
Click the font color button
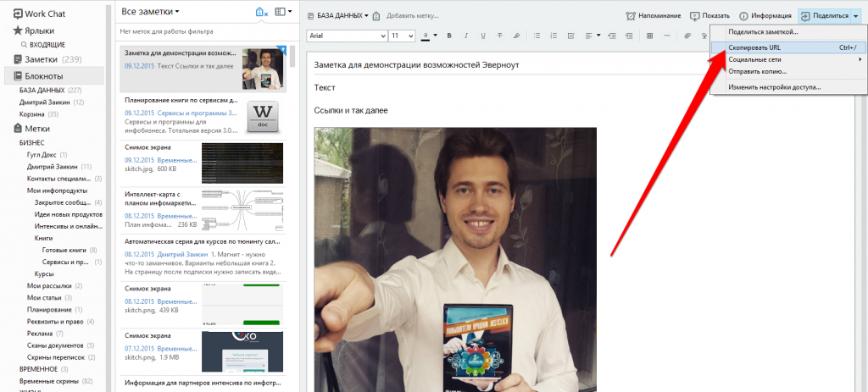pos(426,36)
